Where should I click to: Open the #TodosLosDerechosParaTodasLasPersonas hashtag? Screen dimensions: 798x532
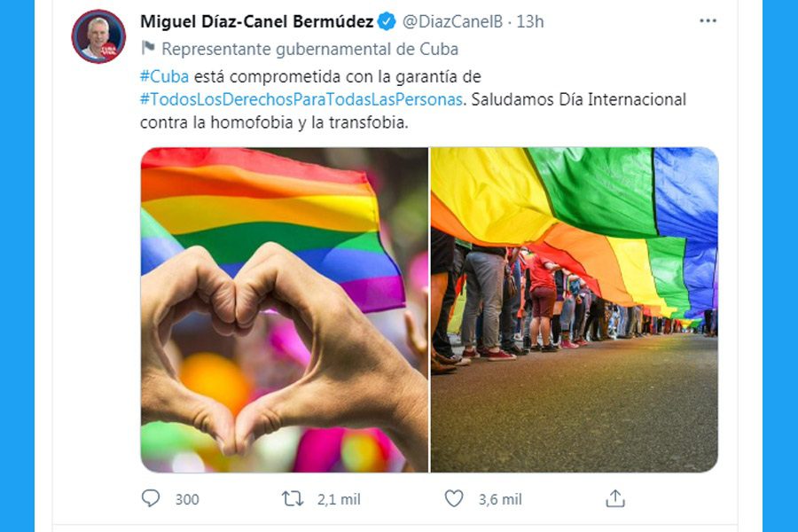coord(301,99)
